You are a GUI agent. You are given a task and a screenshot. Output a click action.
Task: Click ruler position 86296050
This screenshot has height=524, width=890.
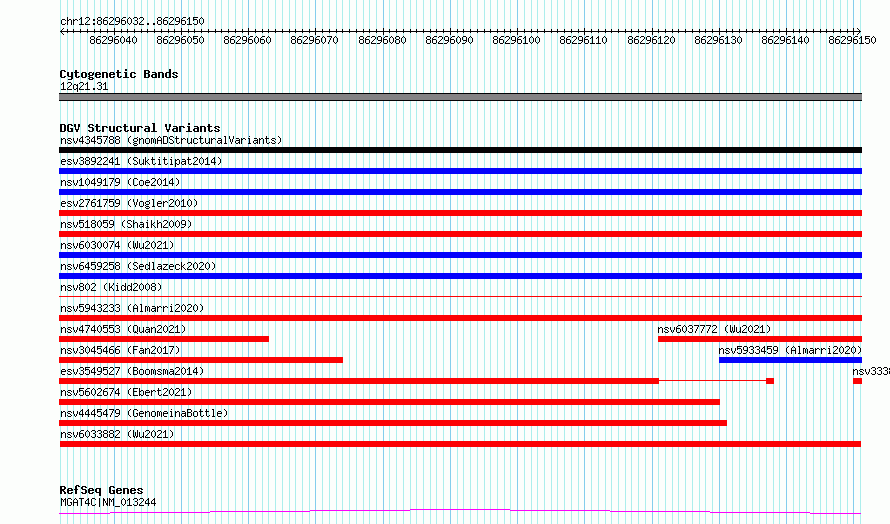(180, 40)
